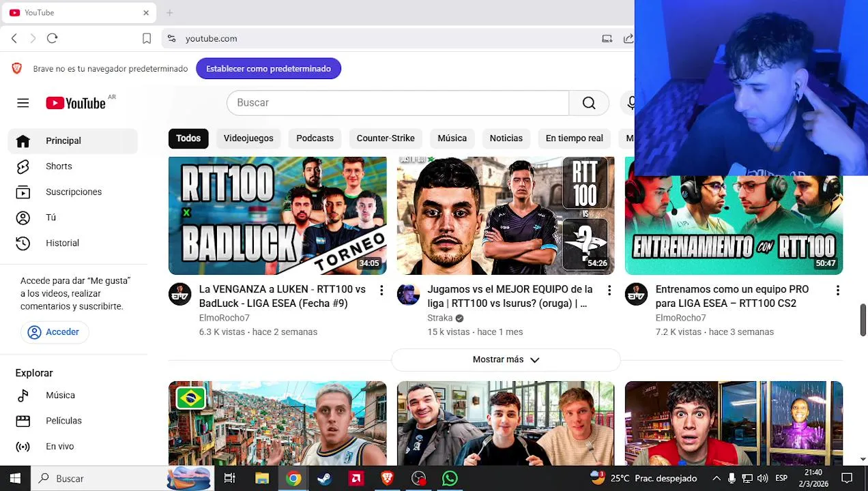Open File Explorer from the taskbar
The height and width of the screenshot is (491, 868).
[262, 478]
